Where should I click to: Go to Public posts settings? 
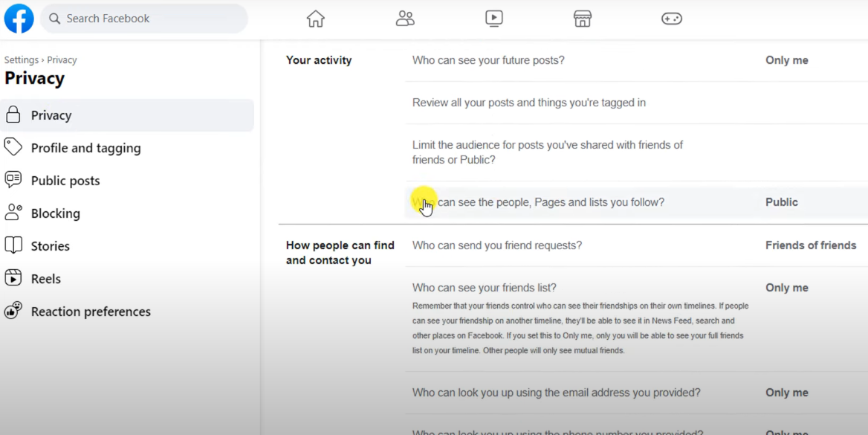click(x=65, y=181)
